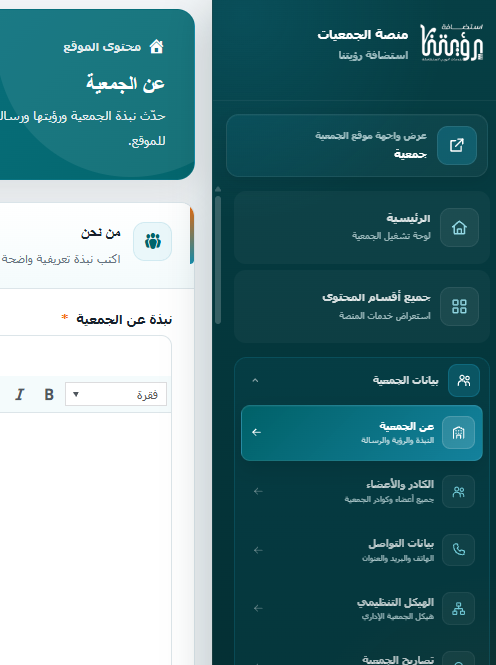Click members icon beside الكادر والأعضاء

458,492
